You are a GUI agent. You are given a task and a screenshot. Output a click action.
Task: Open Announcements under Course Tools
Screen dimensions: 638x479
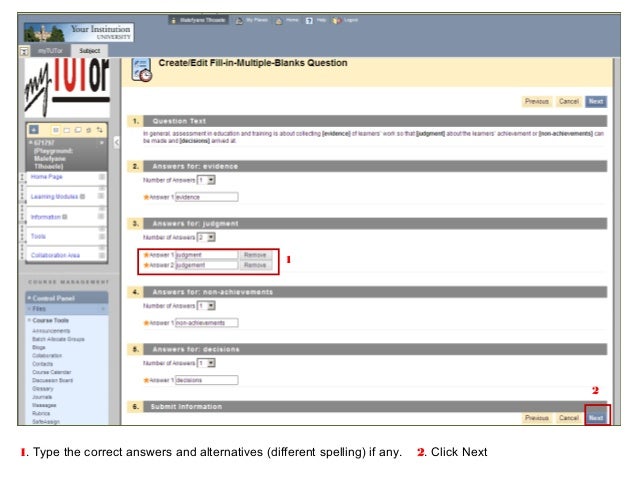click(51, 331)
